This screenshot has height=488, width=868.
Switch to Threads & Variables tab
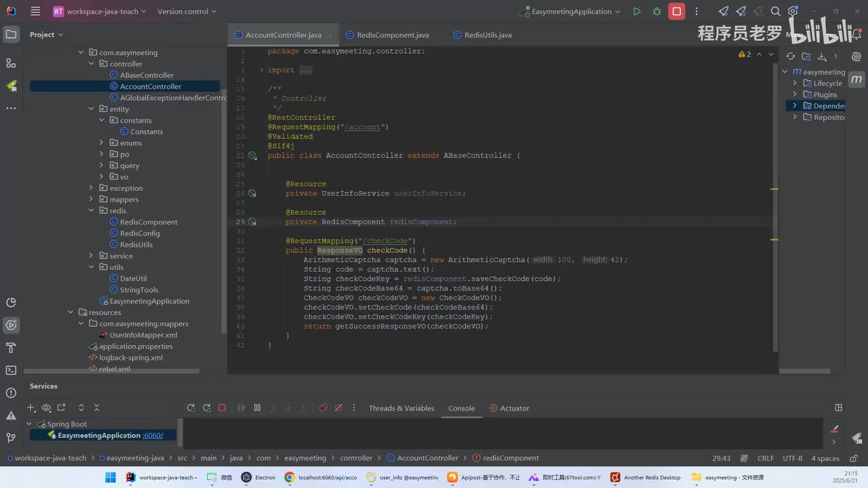tap(401, 408)
